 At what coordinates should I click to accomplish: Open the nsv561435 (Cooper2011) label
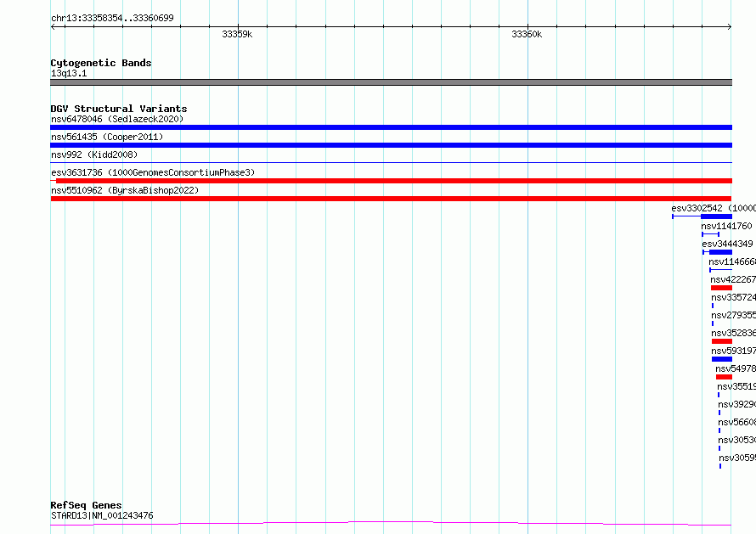click(107, 137)
